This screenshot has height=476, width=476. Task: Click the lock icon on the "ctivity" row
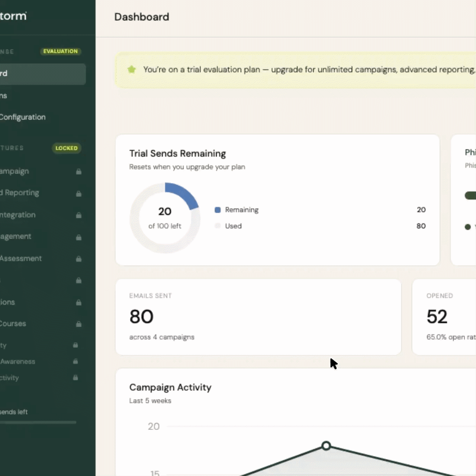[75, 377]
